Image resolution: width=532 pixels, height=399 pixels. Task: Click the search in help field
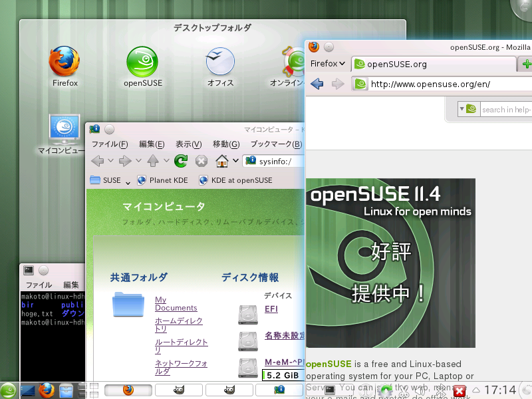[506, 110]
